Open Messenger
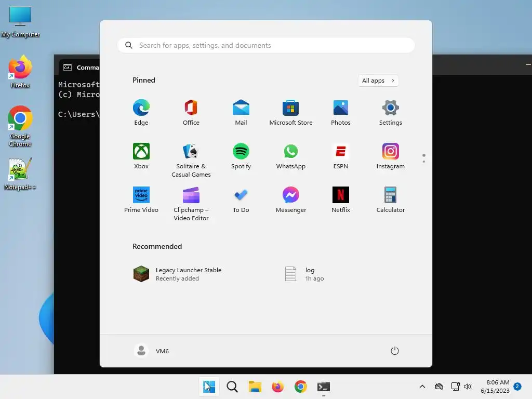 coord(291,200)
